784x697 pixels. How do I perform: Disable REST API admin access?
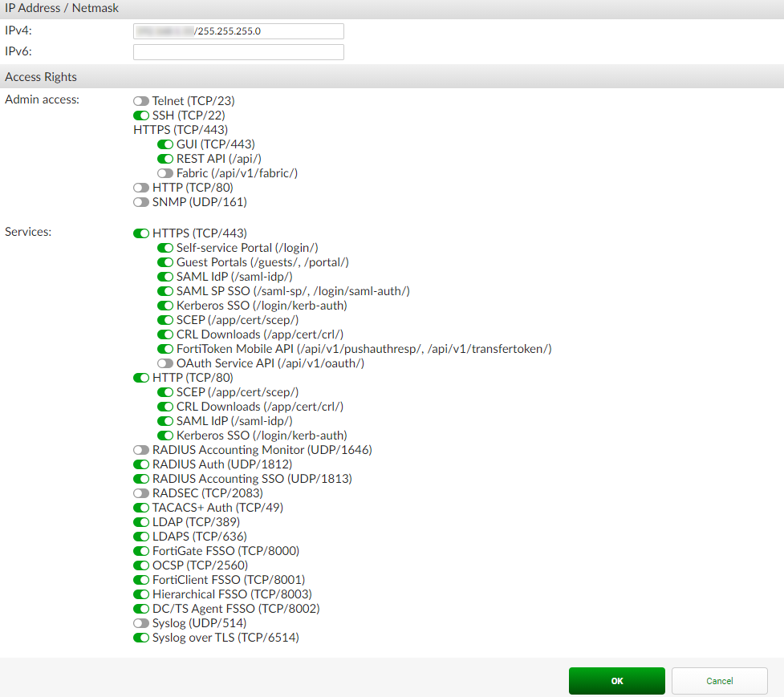coord(165,158)
